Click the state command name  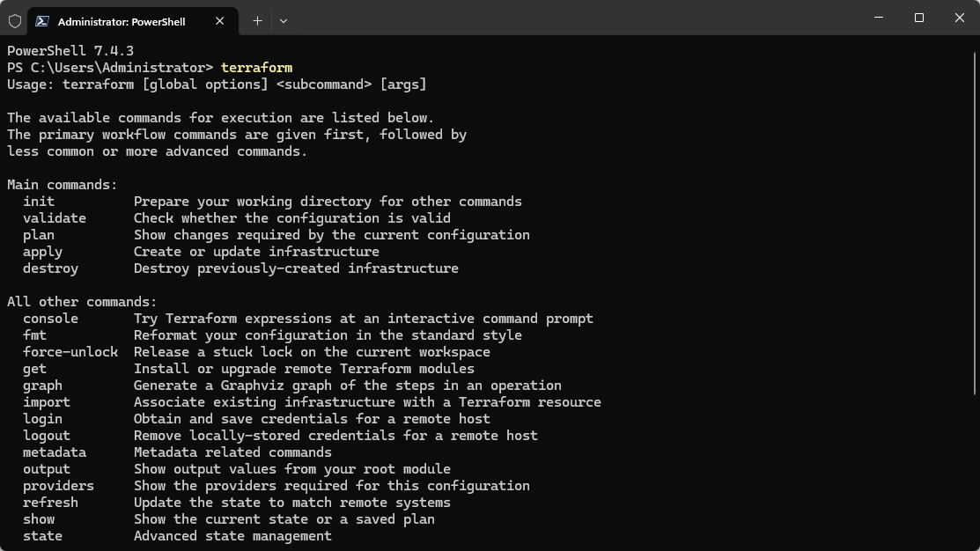click(42, 536)
